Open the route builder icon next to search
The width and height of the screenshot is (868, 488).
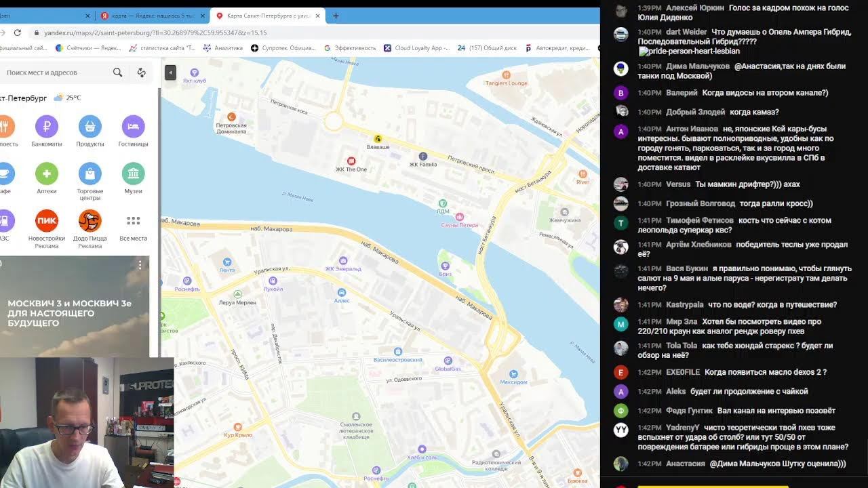point(141,73)
